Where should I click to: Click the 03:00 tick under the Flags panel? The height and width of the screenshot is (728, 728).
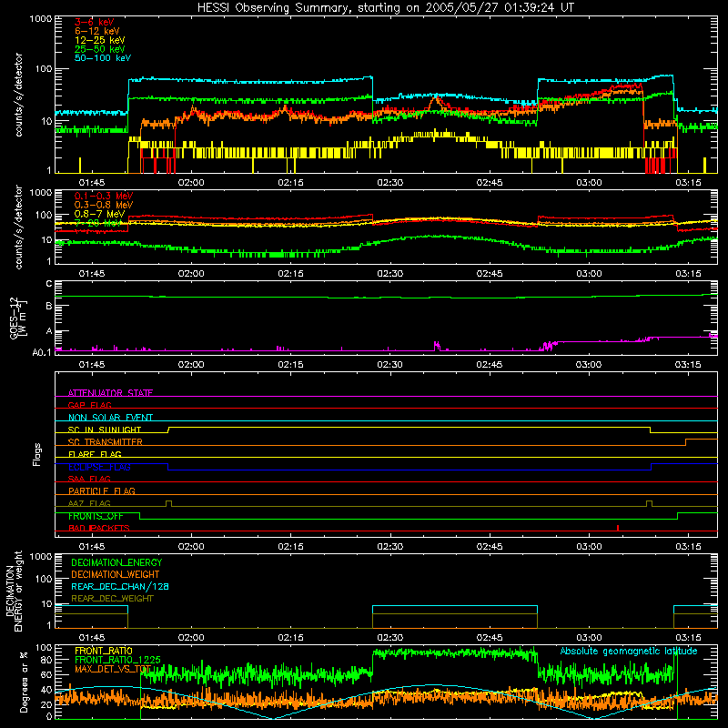pyautogui.click(x=589, y=547)
